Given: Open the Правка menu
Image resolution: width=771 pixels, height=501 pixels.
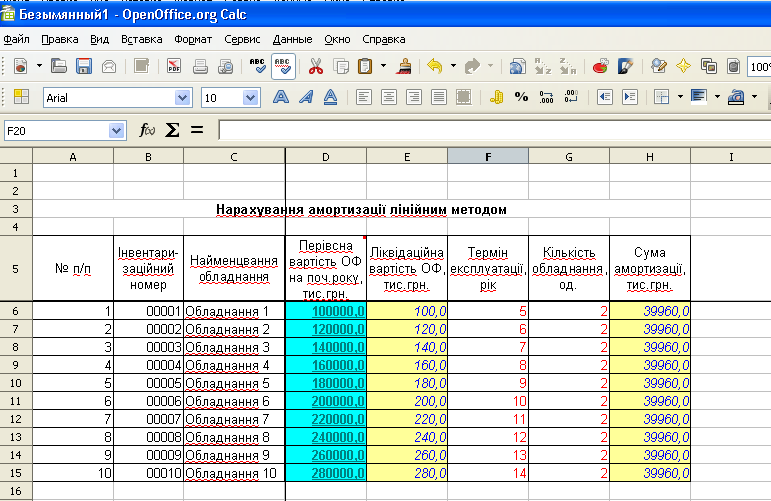Looking at the screenshot, I should (x=60, y=39).
